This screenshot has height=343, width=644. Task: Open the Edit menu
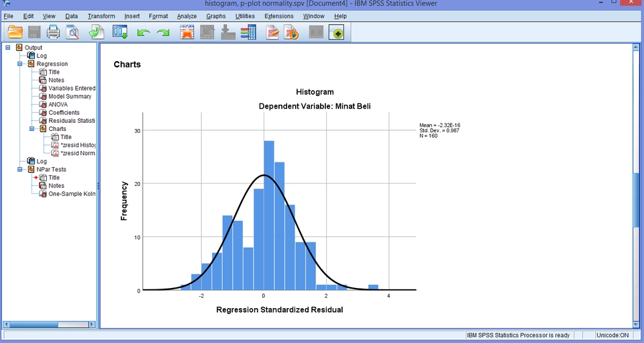28,16
